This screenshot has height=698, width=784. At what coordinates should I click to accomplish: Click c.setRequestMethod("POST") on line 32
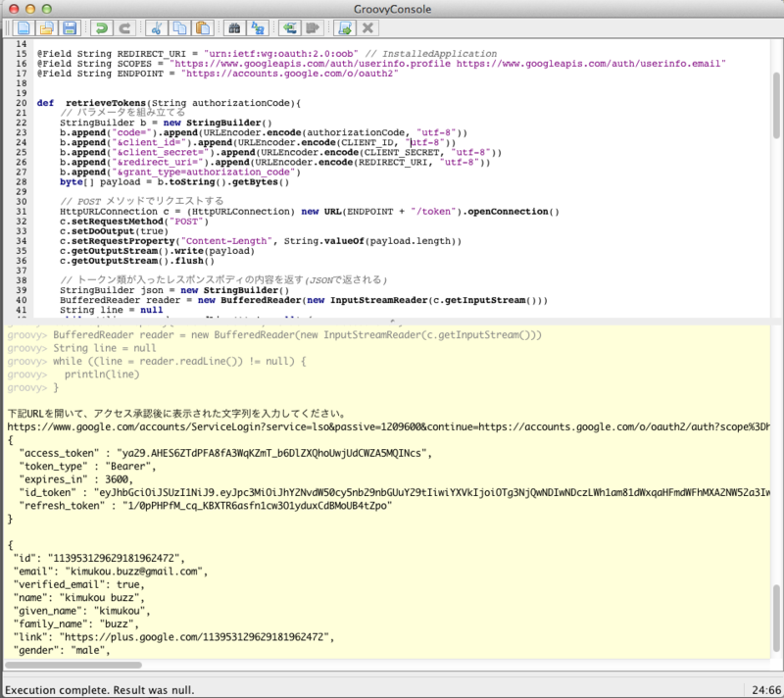point(134,222)
